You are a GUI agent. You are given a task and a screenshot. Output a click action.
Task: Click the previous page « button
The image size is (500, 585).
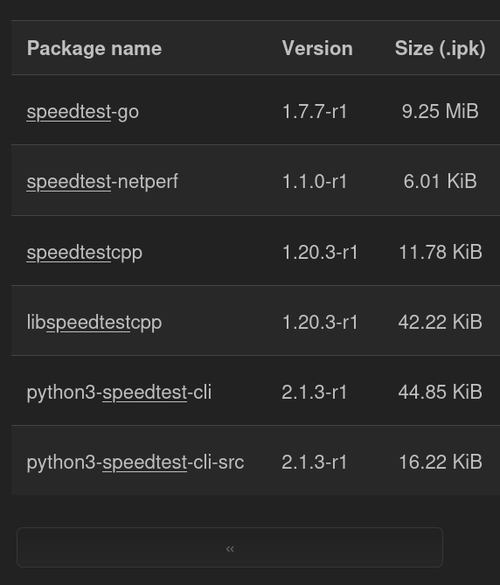point(229,547)
